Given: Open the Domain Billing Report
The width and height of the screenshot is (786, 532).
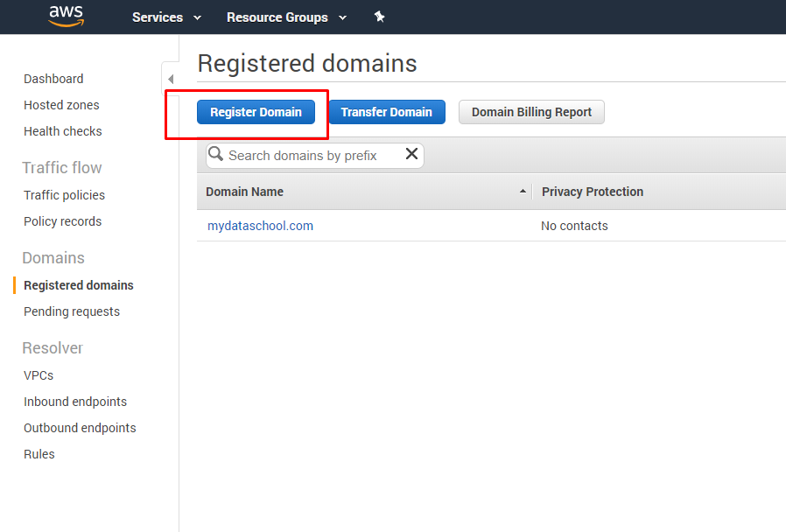Looking at the screenshot, I should [531, 112].
